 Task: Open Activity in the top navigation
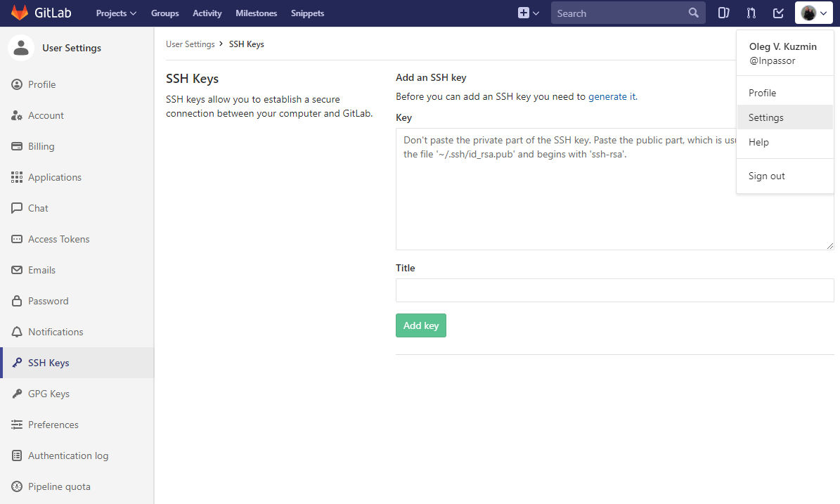207,13
